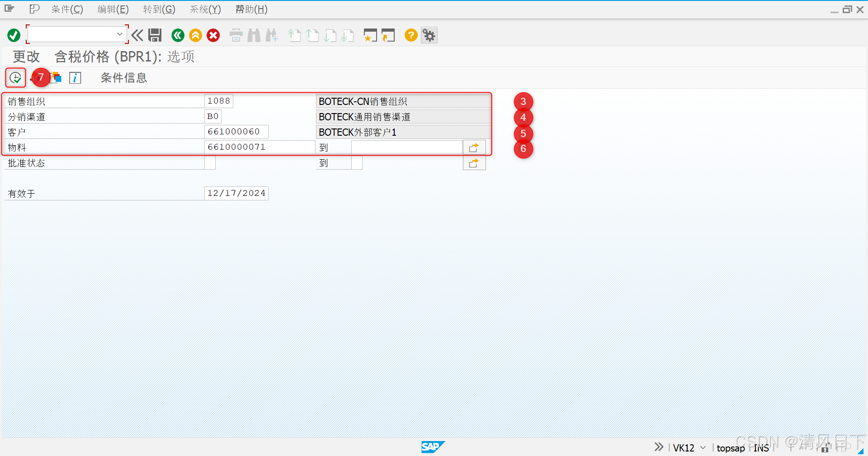The width and height of the screenshot is (868, 456).
Task: Go to Last Page icon
Action: tap(348, 35)
